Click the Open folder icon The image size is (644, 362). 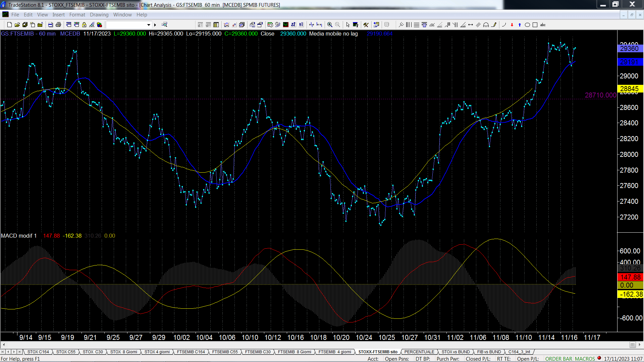coord(17,24)
